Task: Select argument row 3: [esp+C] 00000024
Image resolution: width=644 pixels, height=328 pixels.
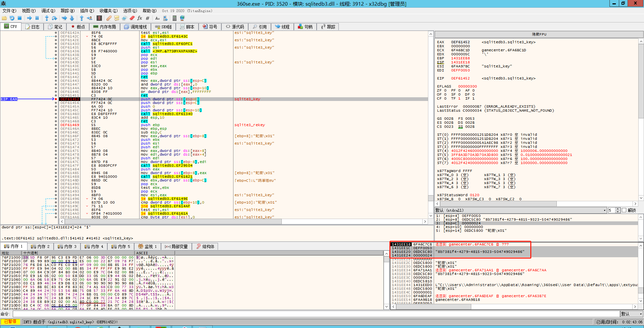Action: 536,223
